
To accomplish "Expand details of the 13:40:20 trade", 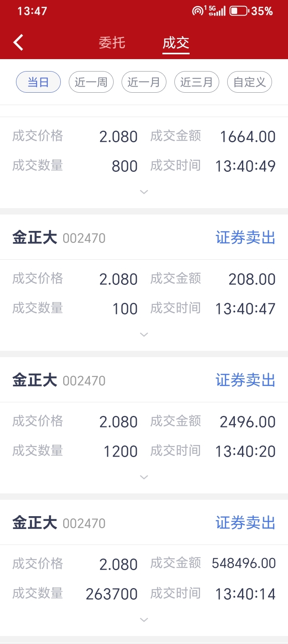I will click(144, 477).
